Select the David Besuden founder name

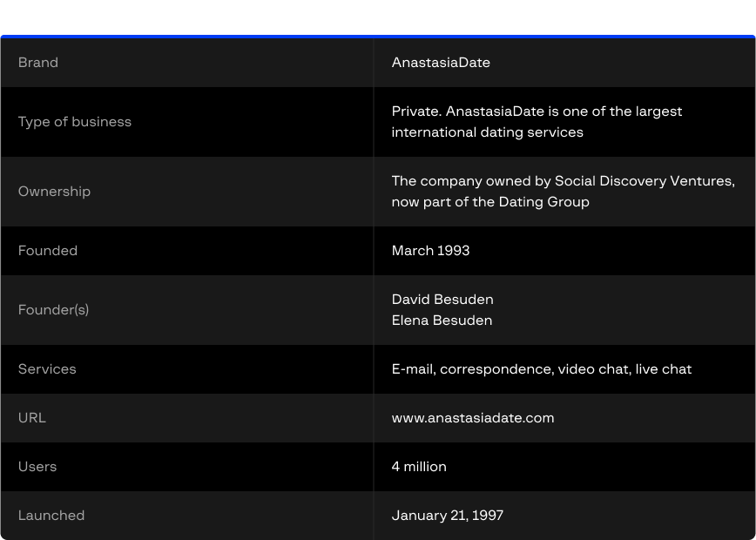pos(442,300)
